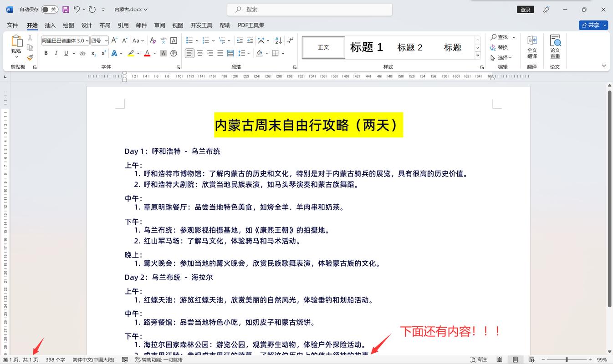
Task: Increase font size with the larger A icon
Action: (114, 40)
